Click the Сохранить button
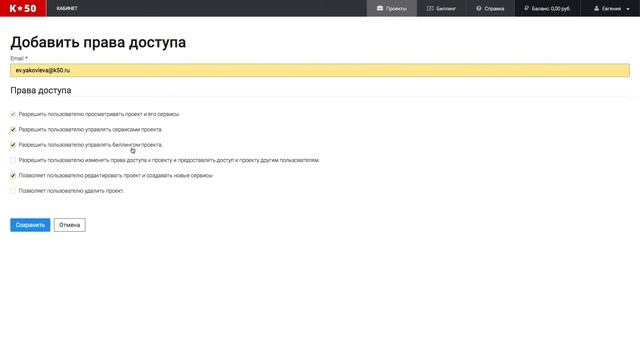 click(30, 225)
